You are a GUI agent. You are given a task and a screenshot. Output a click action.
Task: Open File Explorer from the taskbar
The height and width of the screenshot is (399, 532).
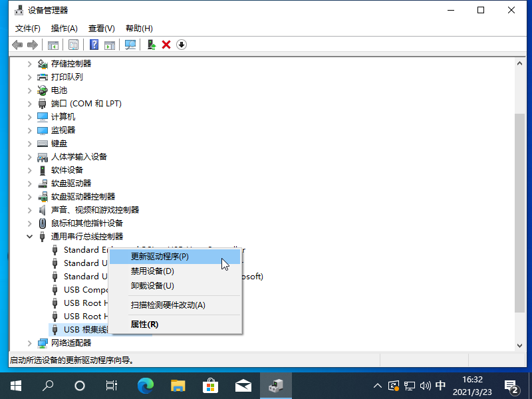click(178, 385)
